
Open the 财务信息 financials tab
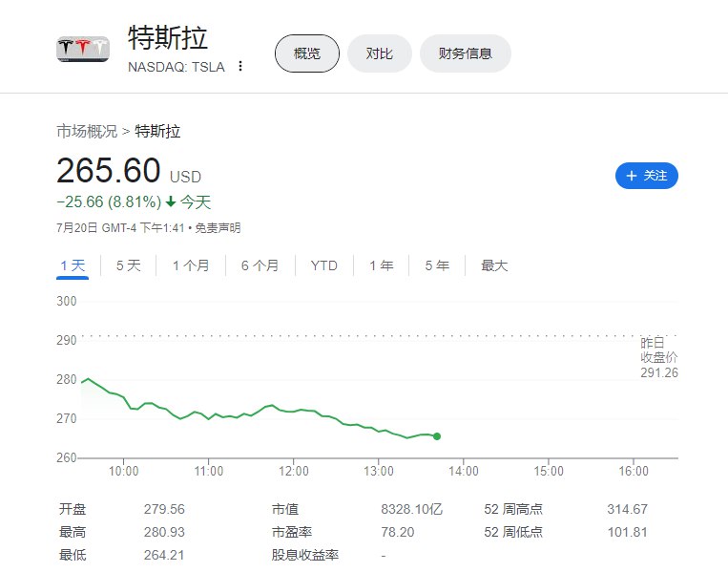[466, 53]
